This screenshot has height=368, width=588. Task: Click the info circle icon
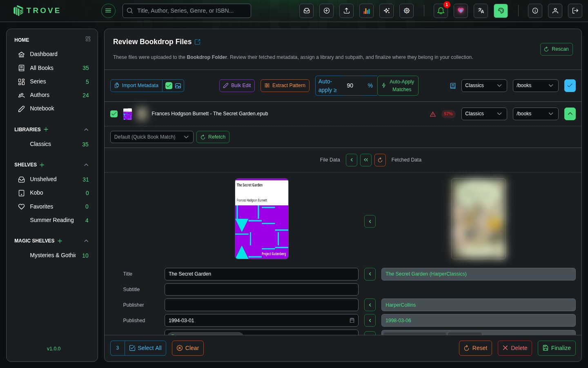535,11
